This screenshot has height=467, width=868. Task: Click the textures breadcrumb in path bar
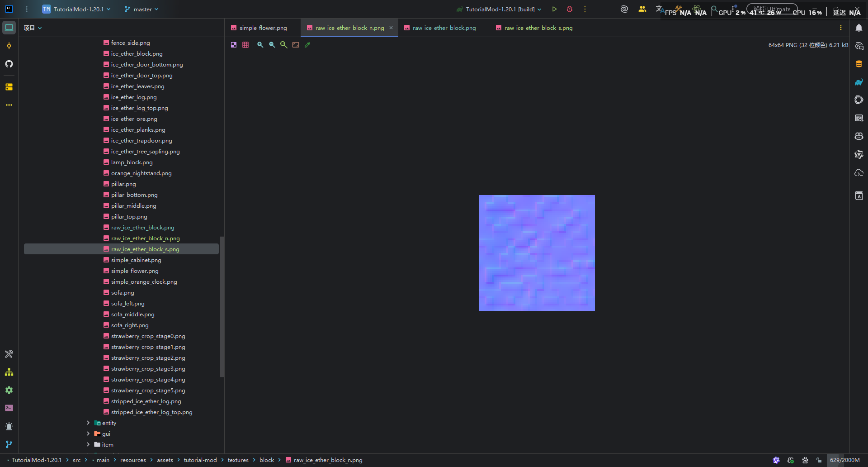click(238, 460)
